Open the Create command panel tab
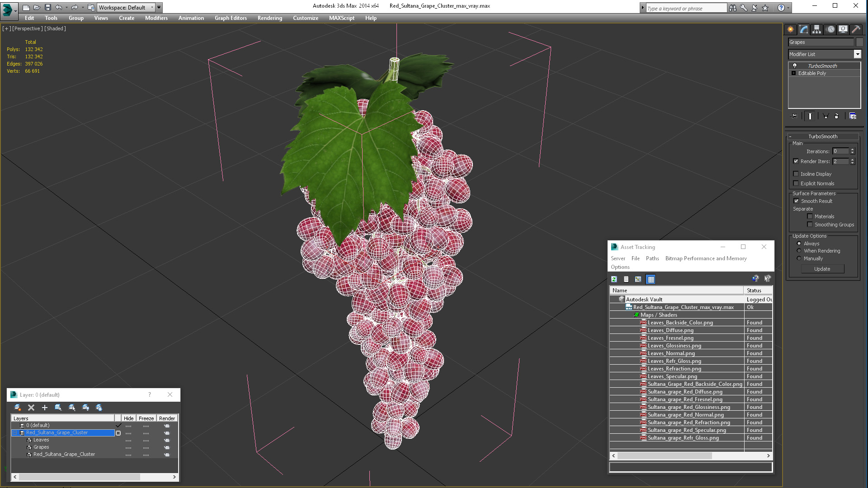Image resolution: width=868 pixels, height=488 pixels. 790,29
